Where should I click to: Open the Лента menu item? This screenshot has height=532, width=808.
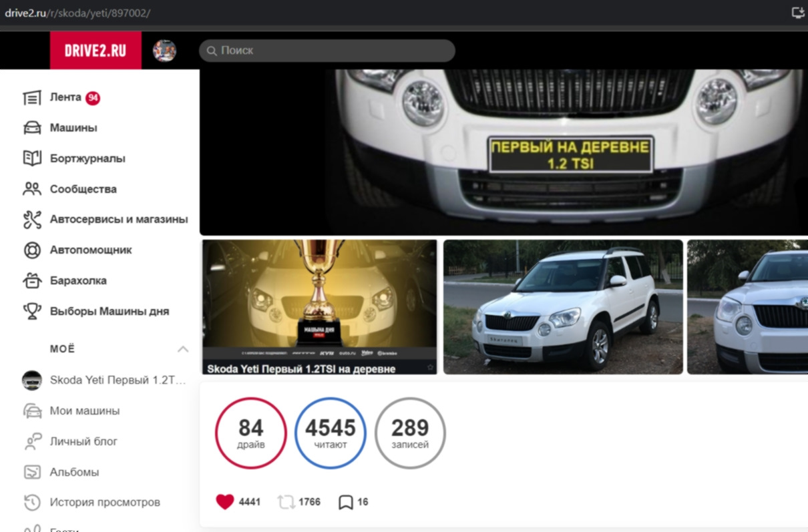coord(65,97)
